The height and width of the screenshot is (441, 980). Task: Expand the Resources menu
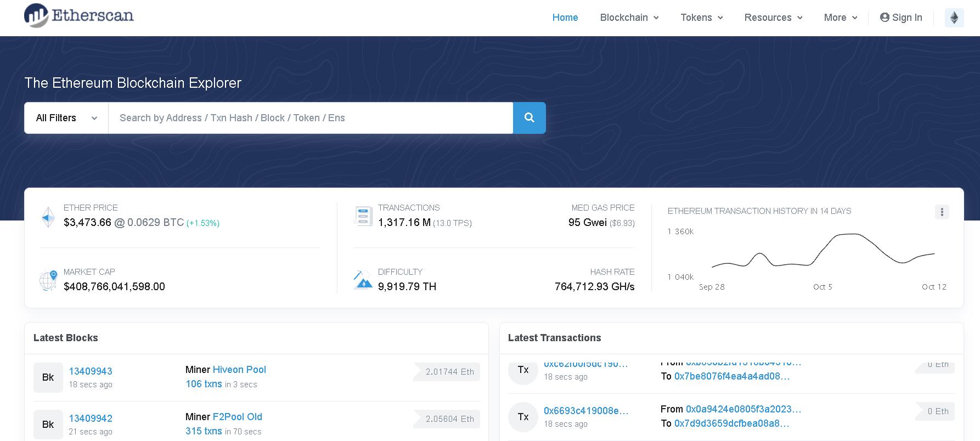click(x=773, y=18)
